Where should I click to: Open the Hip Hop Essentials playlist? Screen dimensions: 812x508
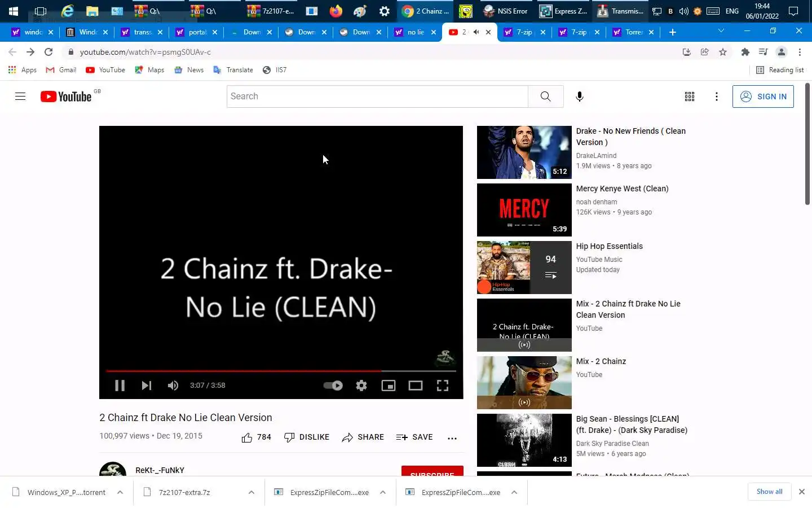click(x=609, y=246)
